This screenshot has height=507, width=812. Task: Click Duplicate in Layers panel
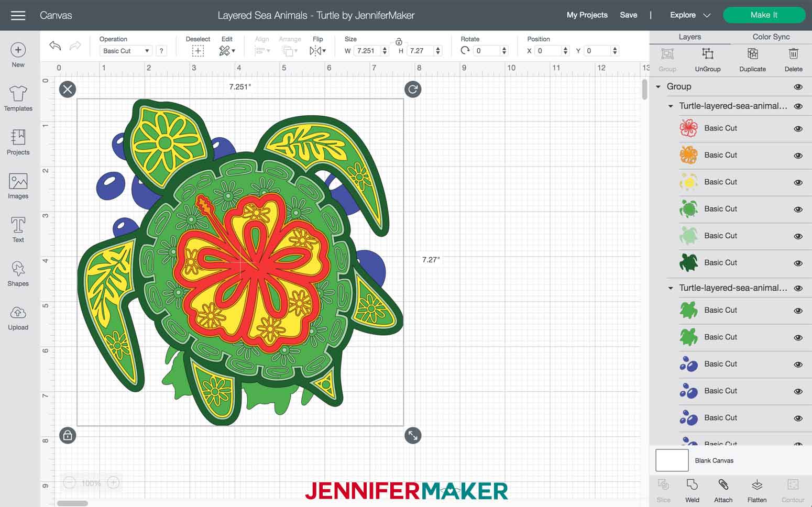[x=752, y=60]
